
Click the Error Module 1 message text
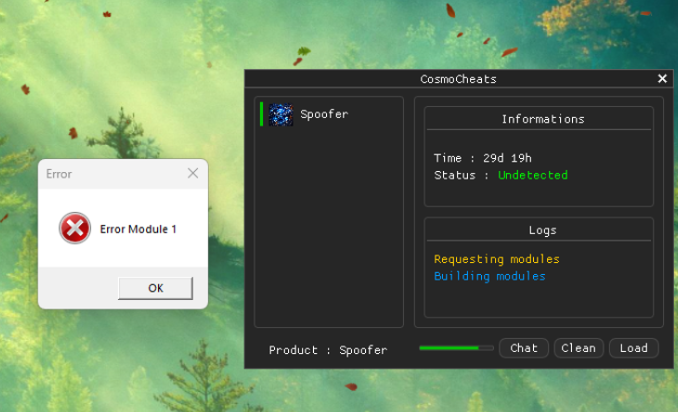138,229
